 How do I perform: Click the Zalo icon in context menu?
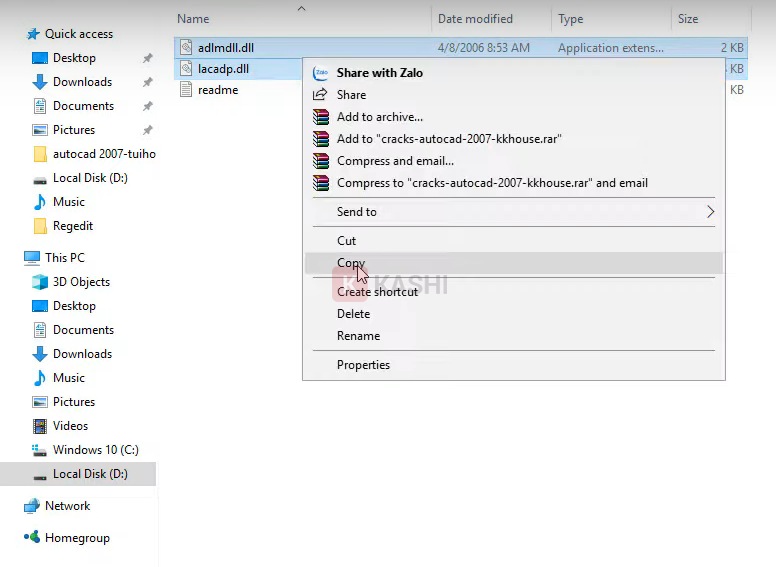click(321, 73)
